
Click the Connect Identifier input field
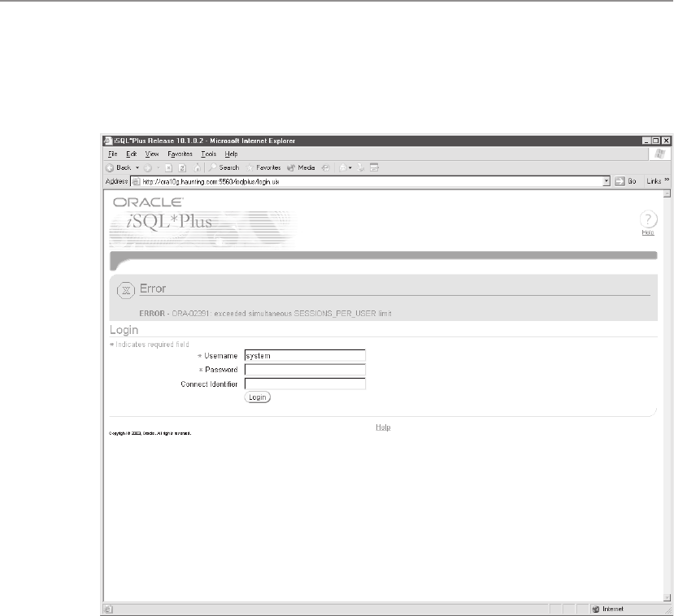[305, 384]
